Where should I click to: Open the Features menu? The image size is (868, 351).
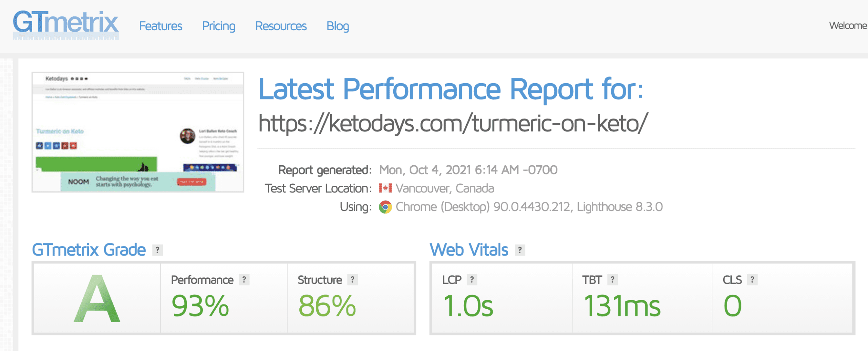tap(160, 26)
